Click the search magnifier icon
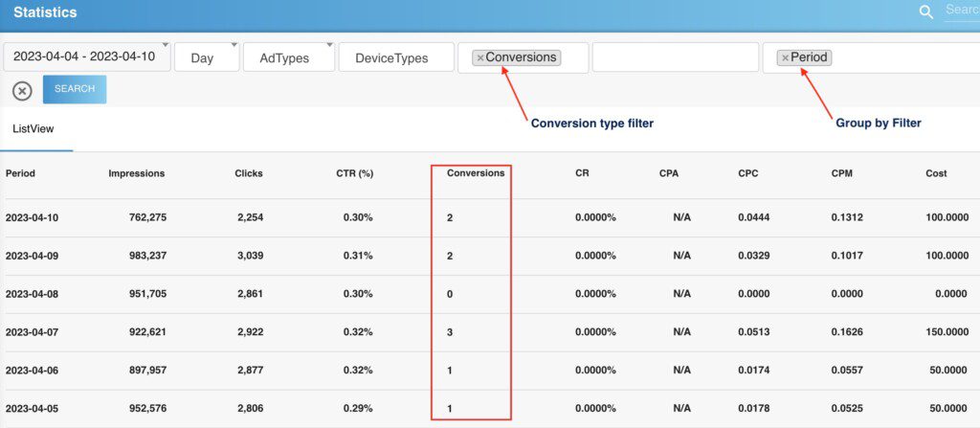Viewport: 980px width, 428px height. [x=925, y=11]
